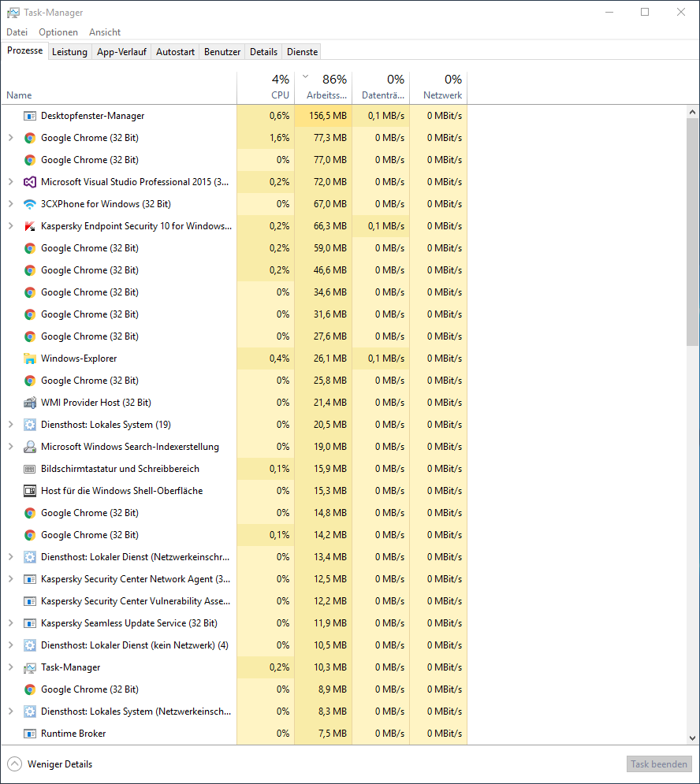Click the Desktopfenster-Manager process icon
Screen dimensions: 700x784
point(30,116)
